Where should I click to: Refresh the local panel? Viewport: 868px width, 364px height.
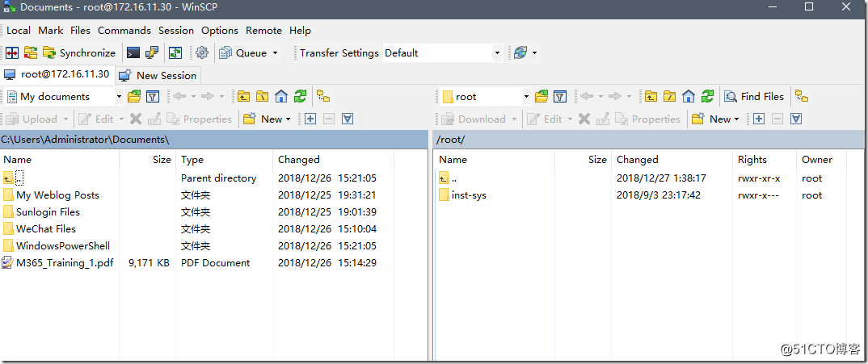pyautogui.click(x=300, y=97)
